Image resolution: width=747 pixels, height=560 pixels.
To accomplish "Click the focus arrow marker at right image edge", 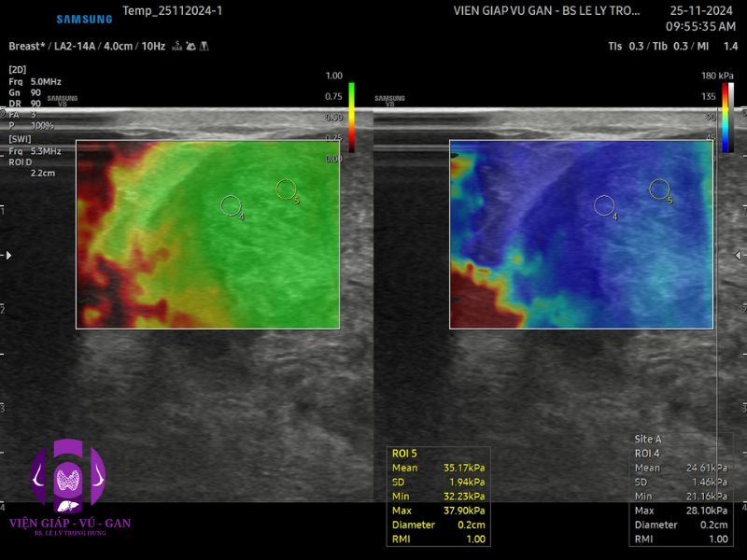I will pos(738,255).
